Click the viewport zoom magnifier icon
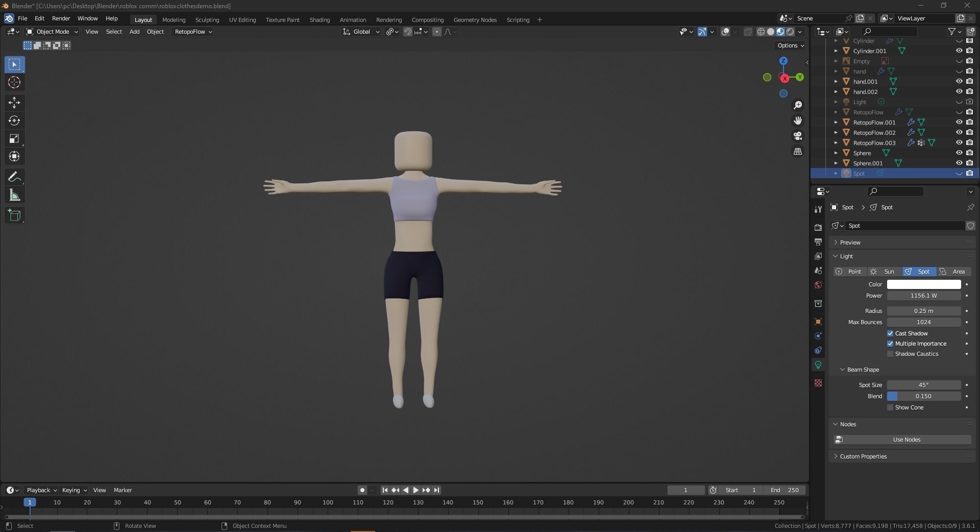Screen dimensions: 980x532 (x=798, y=105)
